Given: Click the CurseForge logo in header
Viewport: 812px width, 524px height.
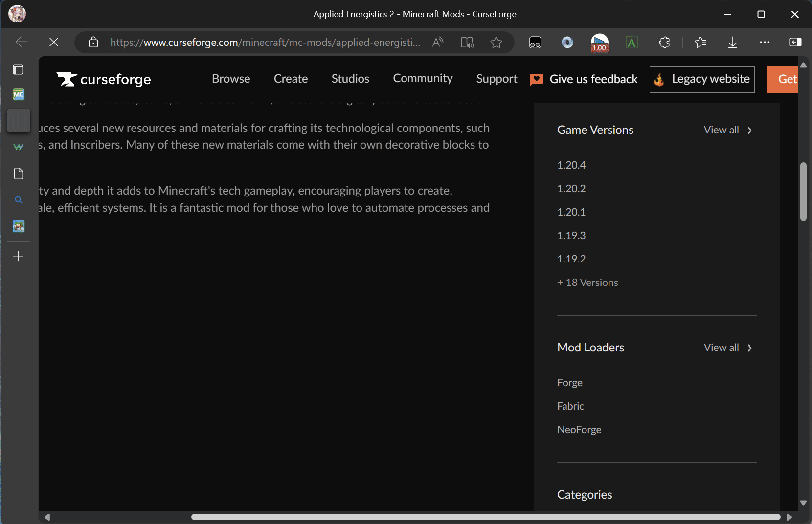Looking at the screenshot, I should pyautogui.click(x=104, y=79).
